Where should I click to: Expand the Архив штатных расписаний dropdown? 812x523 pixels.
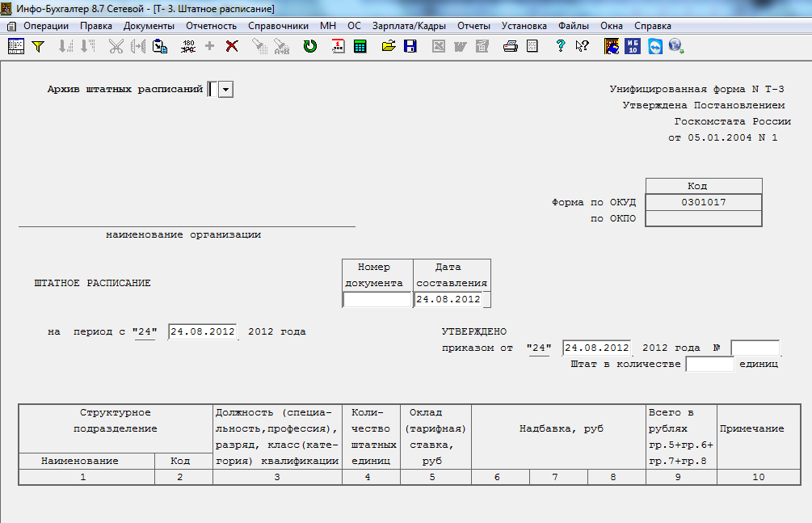pos(225,89)
